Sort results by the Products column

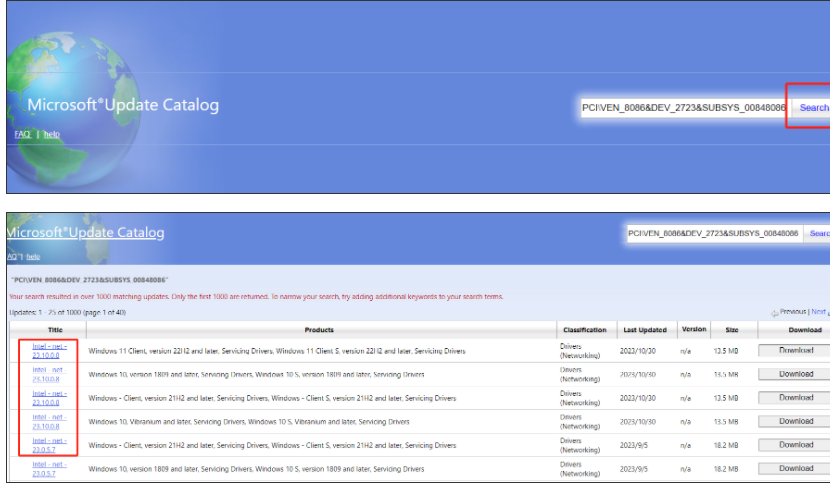pos(319,330)
